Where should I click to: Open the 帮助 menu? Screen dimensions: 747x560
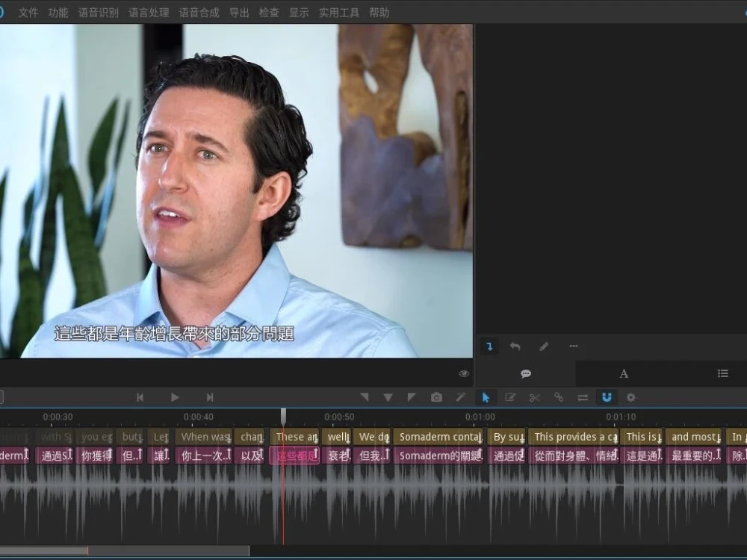379,13
